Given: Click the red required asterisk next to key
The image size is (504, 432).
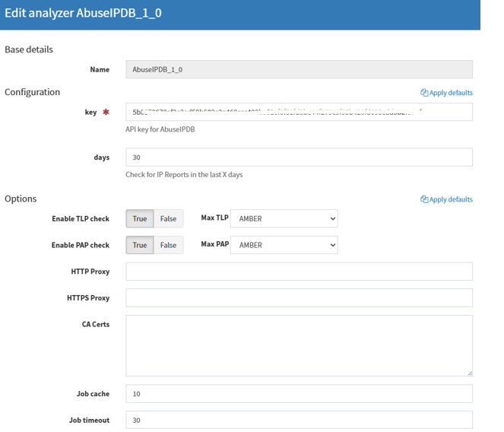Looking at the screenshot, I should pyautogui.click(x=106, y=112).
